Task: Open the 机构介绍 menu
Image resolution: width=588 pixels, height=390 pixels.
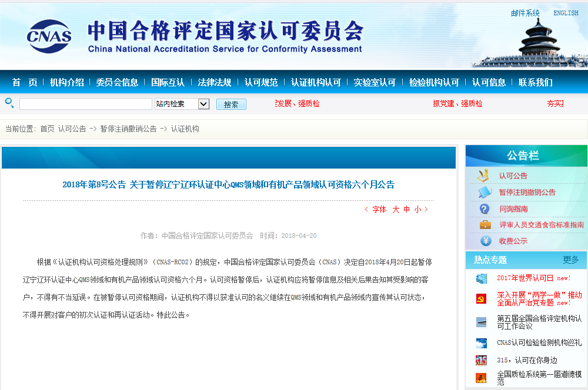Action: (x=67, y=82)
